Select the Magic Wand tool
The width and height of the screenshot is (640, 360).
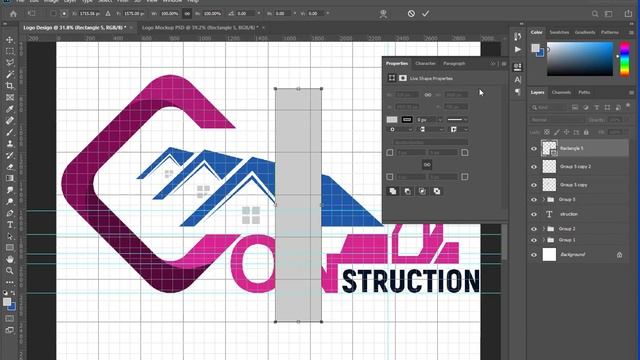10,74
